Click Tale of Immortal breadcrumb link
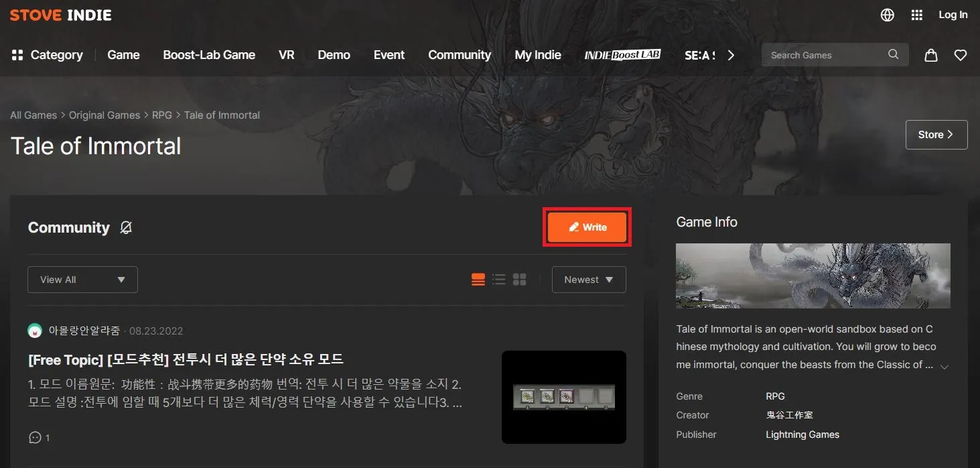The height and width of the screenshot is (468, 980). click(222, 115)
